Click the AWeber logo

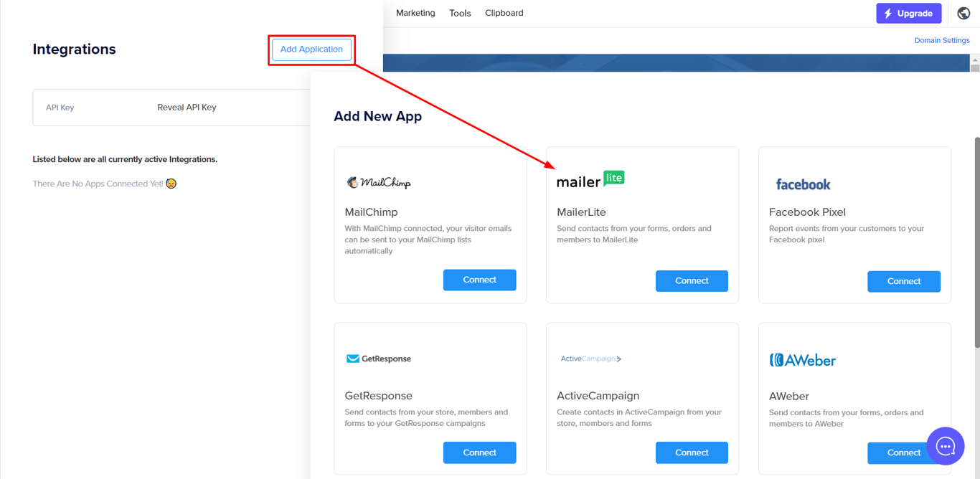tap(803, 360)
